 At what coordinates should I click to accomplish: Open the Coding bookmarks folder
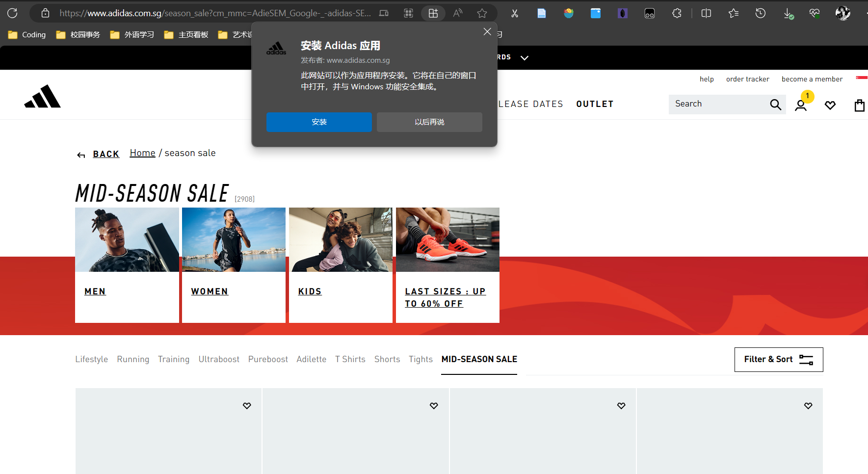pyautogui.click(x=27, y=34)
